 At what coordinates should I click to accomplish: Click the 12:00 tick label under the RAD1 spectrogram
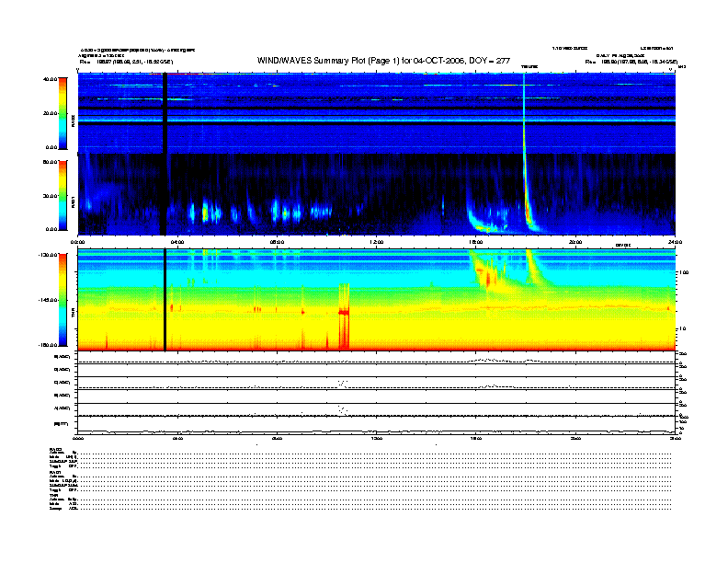click(x=377, y=242)
